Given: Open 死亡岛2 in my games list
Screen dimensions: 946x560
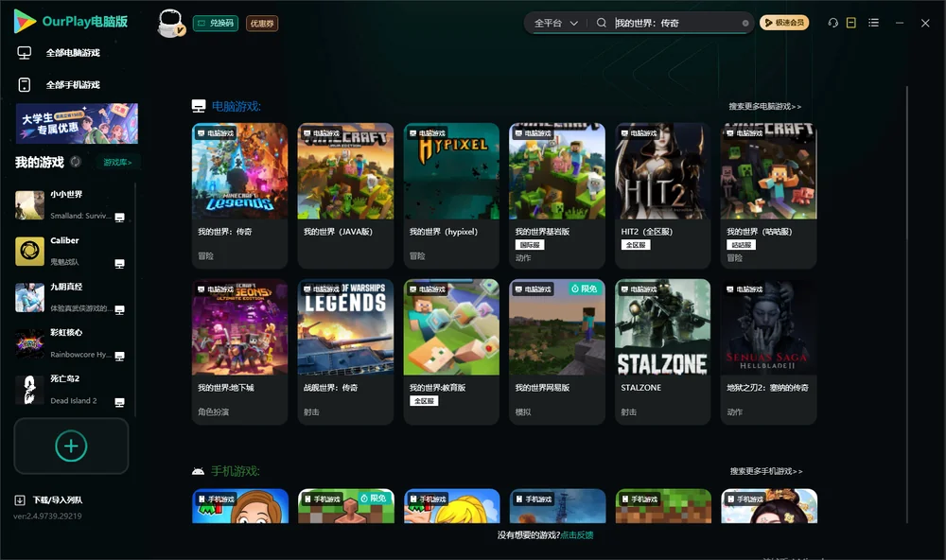Looking at the screenshot, I should 71,389.
